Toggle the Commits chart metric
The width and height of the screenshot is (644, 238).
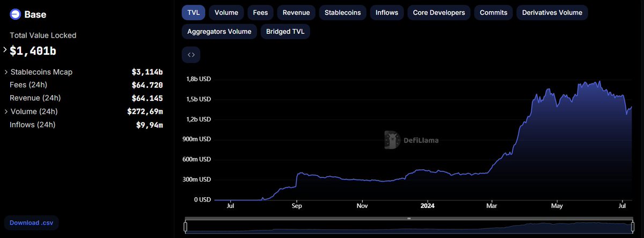tap(493, 12)
